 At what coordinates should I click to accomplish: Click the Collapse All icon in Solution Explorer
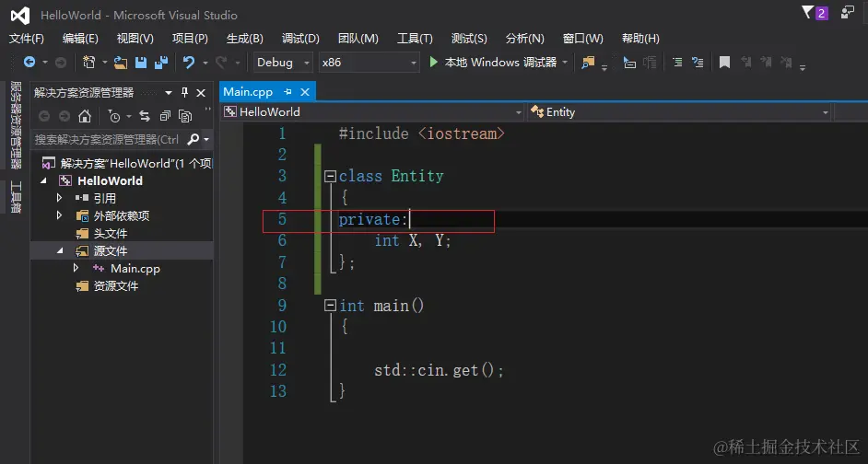[165, 116]
